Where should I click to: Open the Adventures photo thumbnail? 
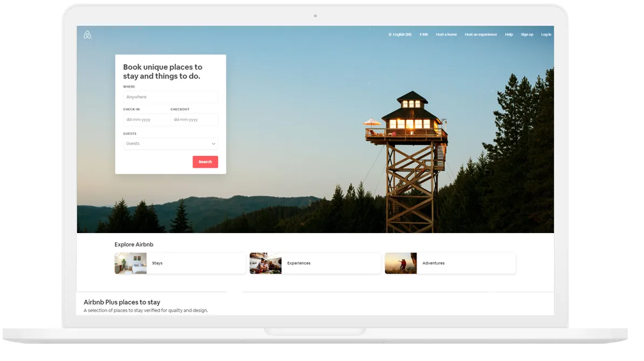(400, 263)
